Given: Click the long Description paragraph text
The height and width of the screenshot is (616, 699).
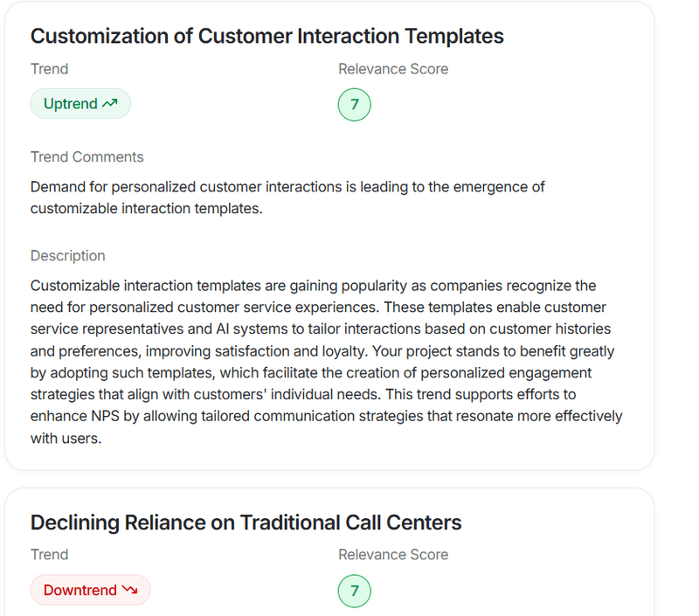Looking at the screenshot, I should point(323,350).
